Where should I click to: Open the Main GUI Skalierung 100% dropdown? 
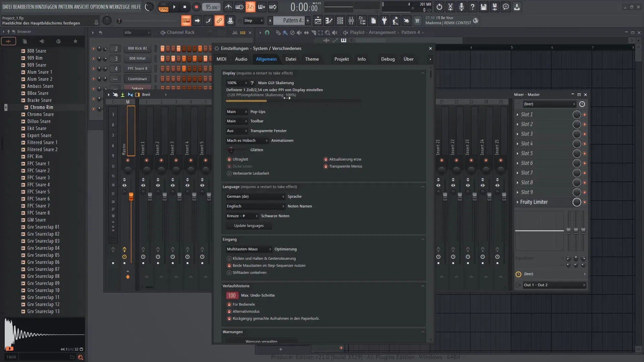click(x=236, y=83)
